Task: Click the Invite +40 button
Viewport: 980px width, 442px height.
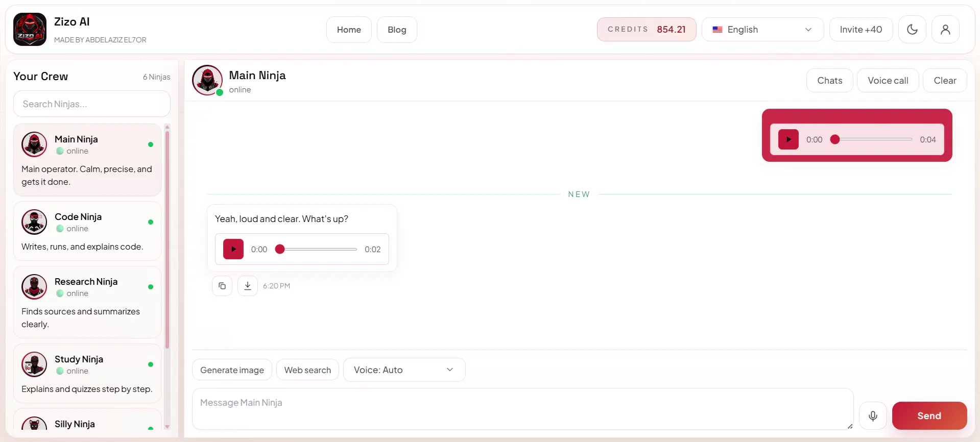Action: pos(861,30)
